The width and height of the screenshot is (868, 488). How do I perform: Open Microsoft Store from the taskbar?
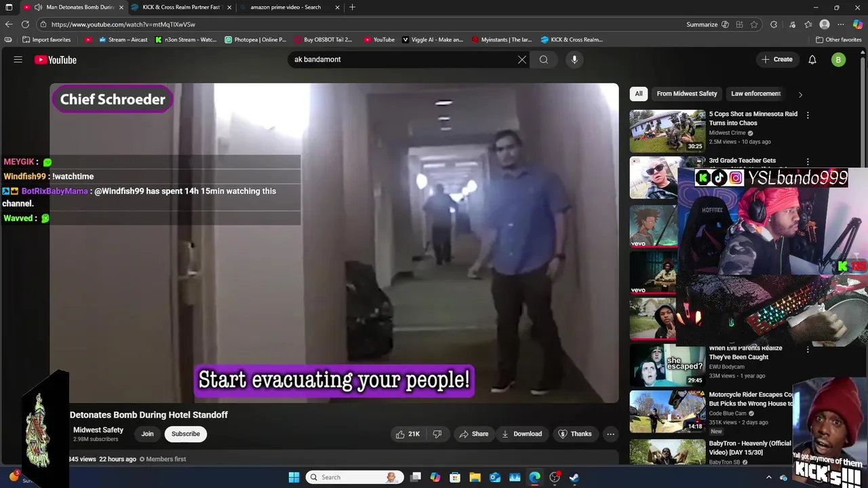coord(455,477)
